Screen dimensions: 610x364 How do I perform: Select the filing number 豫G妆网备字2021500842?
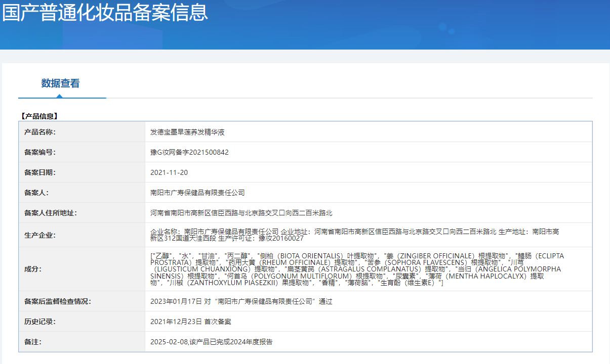click(x=189, y=152)
